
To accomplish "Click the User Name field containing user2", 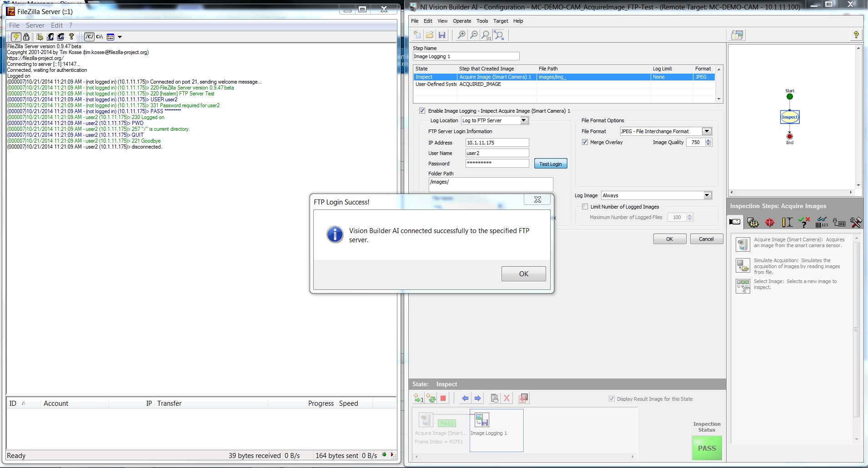I will [497, 153].
